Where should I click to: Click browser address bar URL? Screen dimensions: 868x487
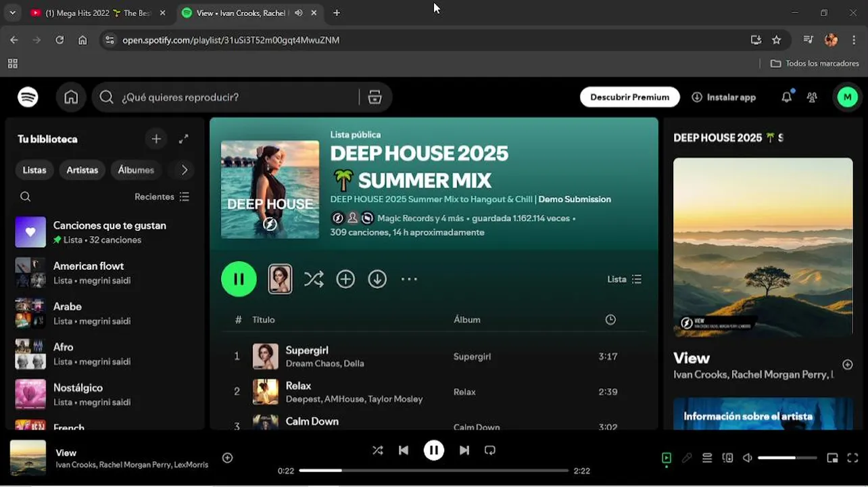click(x=231, y=40)
